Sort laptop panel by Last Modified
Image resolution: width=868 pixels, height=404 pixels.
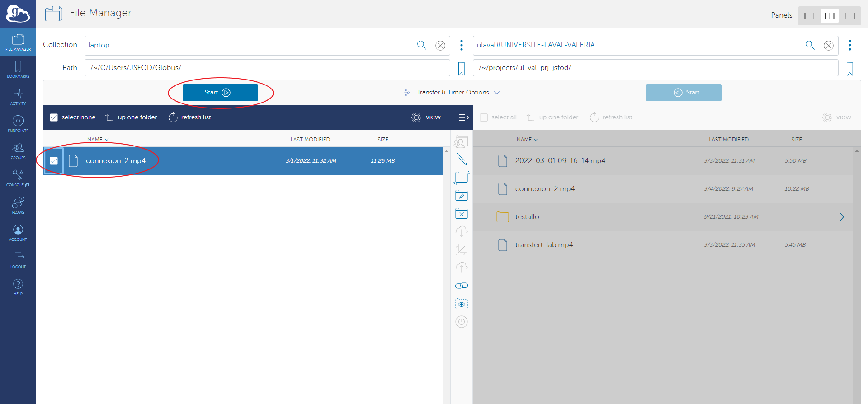pyautogui.click(x=310, y=140)
